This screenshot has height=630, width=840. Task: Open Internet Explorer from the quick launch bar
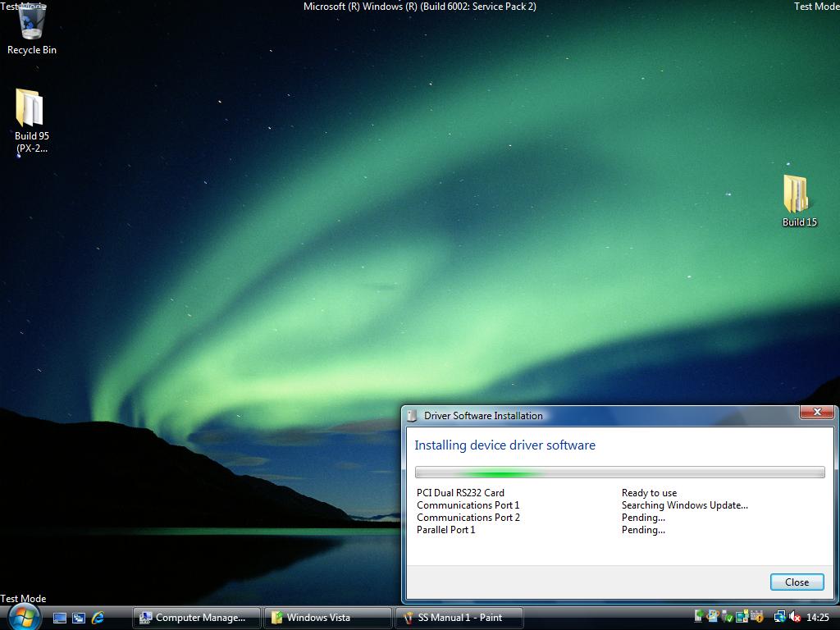click(98, 617)
